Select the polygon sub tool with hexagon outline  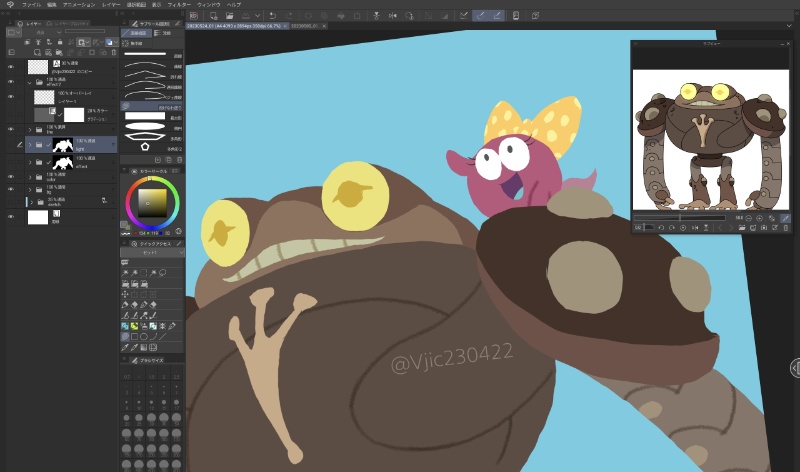pos(152,137)
